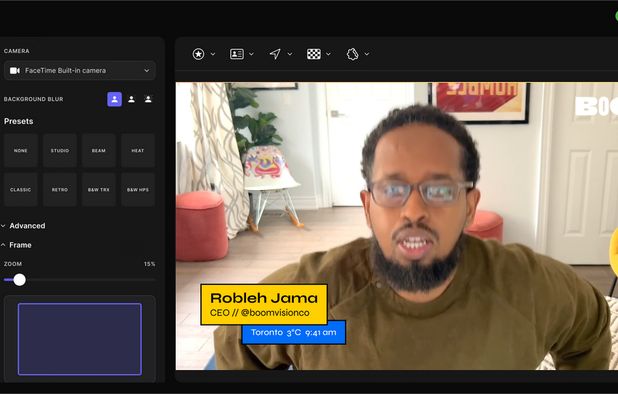Click the Toronto weather and time overlay
Screen dimensions: 618x394
click(294, 333)
